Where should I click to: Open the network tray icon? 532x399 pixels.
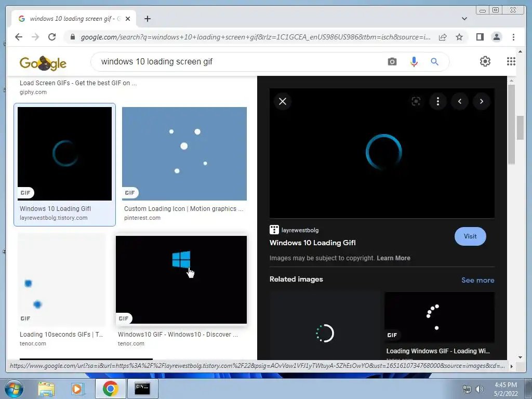[x=467, y=389]
